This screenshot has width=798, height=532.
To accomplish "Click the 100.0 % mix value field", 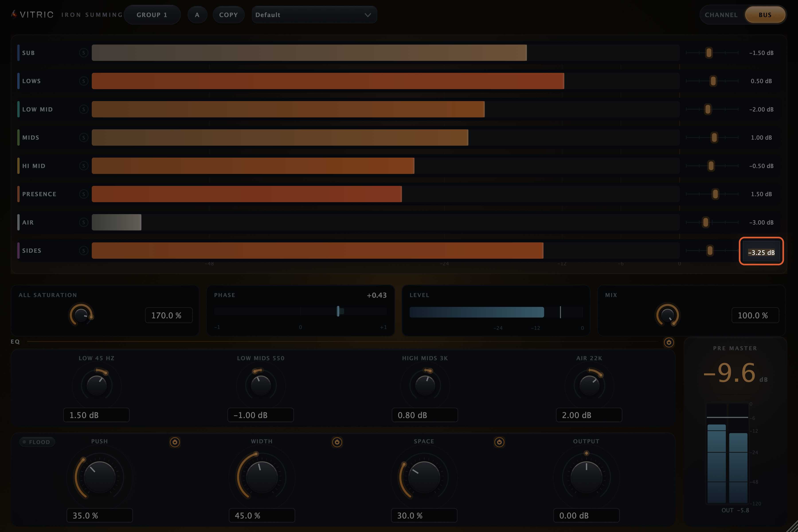I will pos(755,315).
